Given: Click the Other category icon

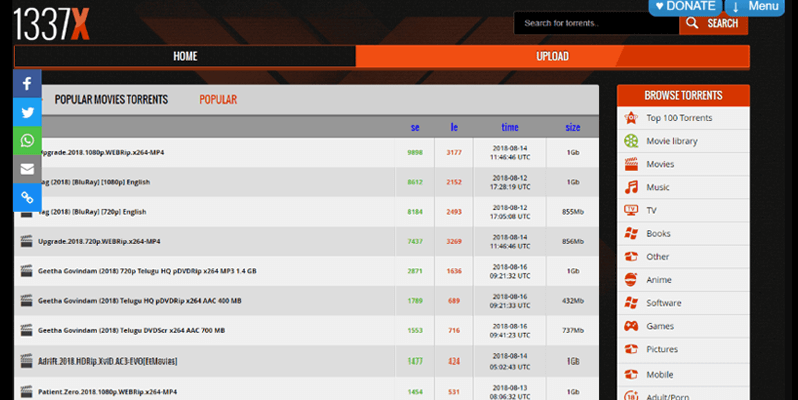Looking at the screenshot, I should point(631,256).
